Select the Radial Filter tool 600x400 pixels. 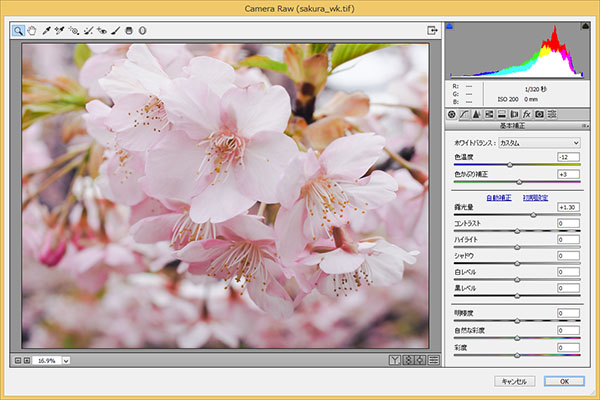coord(142,31)
